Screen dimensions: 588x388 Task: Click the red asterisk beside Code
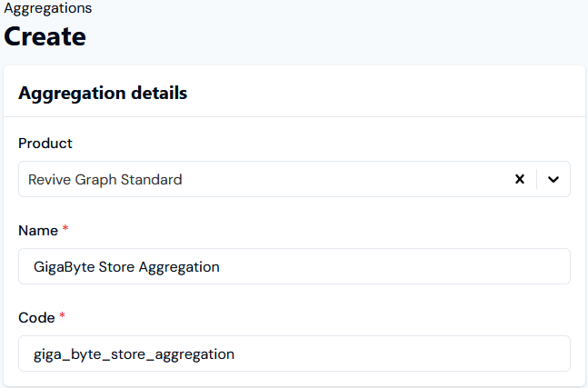(x=63, y=318)
